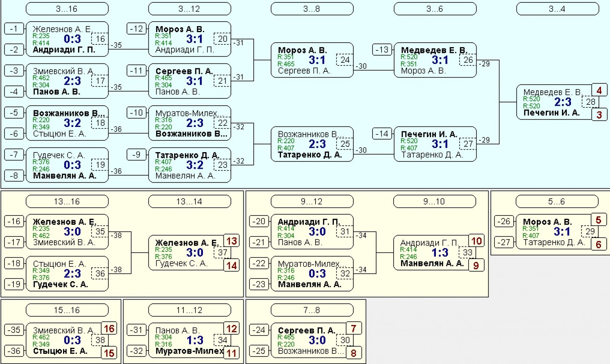610x364 pixels.
Task: Click Гудечек С. А. in match 36
Action: tap(60, 284)
